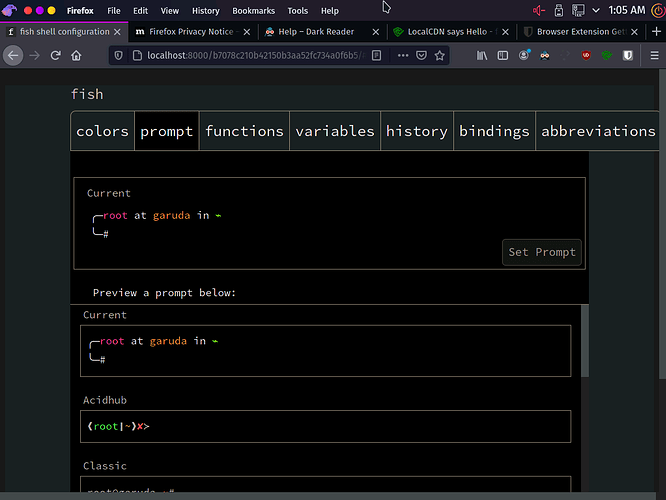666x500 pixels.
Task: Click the Set Prompt button
Action: tap(542, 252)
